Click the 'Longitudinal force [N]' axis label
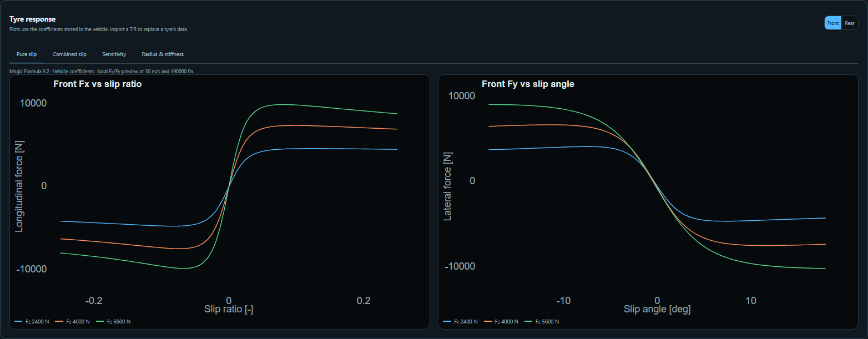Screen dimensions: 868x339 [19, 186]
